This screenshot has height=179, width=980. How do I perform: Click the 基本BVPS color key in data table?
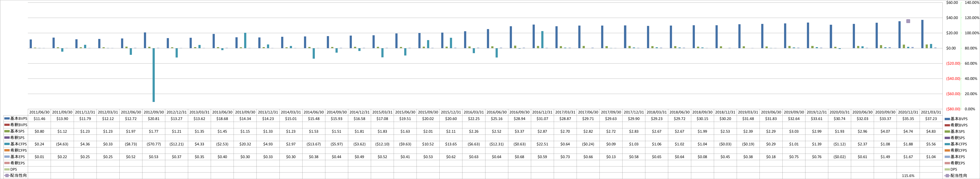(x=7, y=119)
